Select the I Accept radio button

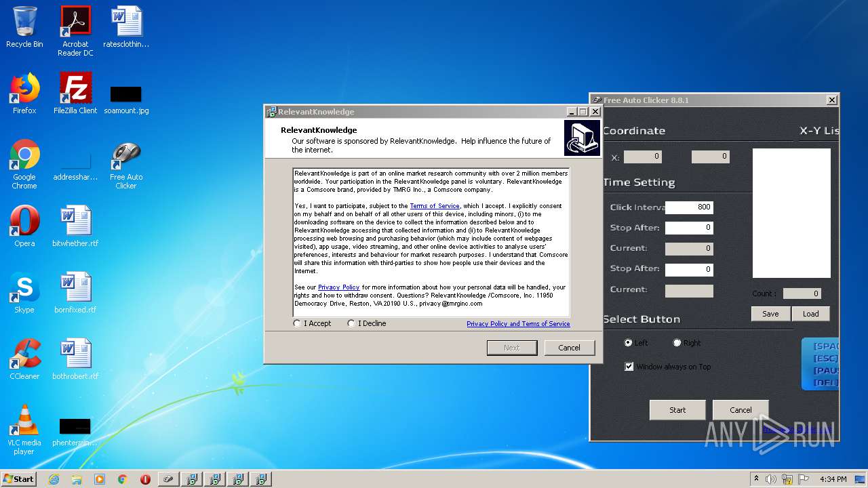point(297,323)
